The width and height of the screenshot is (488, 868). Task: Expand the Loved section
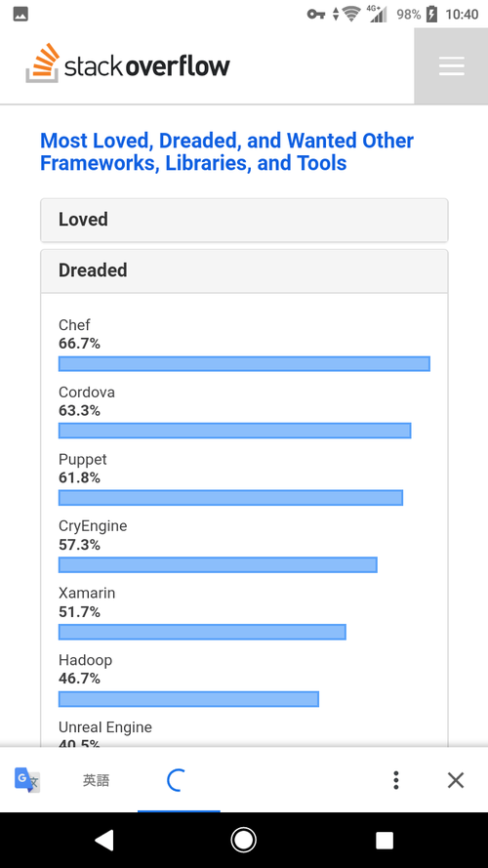click(244, 220)
